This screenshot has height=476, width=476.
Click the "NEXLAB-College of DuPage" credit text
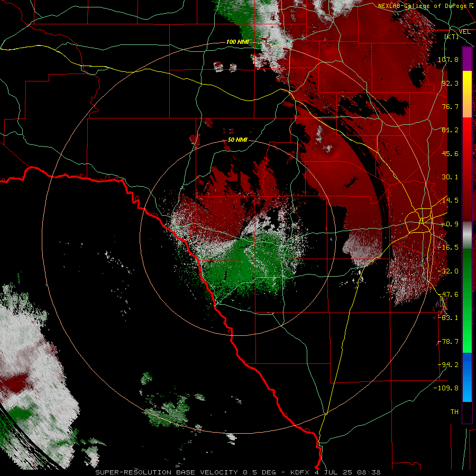point(422,6)
